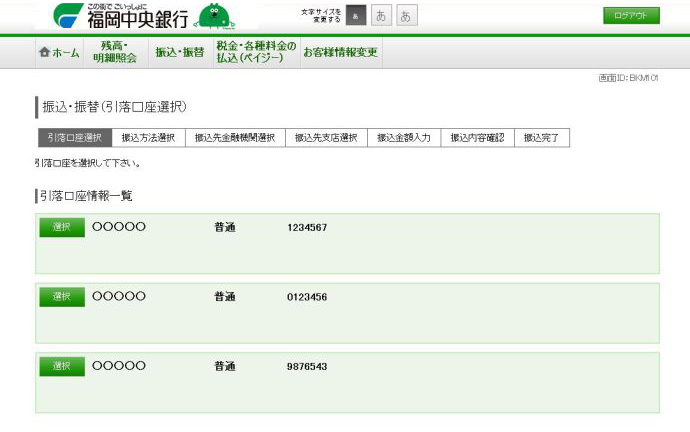Click the ログアウト logout button
The image size is (690, 432).
pos(631,16)
